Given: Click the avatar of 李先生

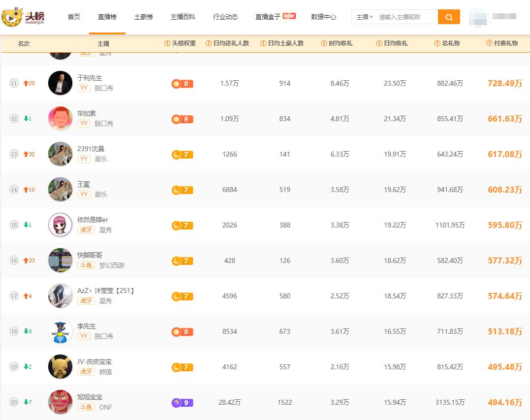Looking at the screenshot, I should 60,331.
